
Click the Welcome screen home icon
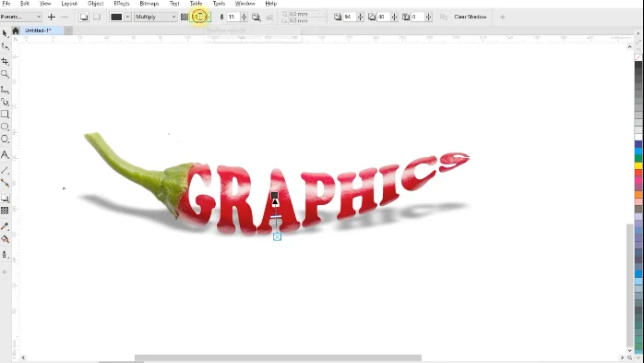[16, 30]
